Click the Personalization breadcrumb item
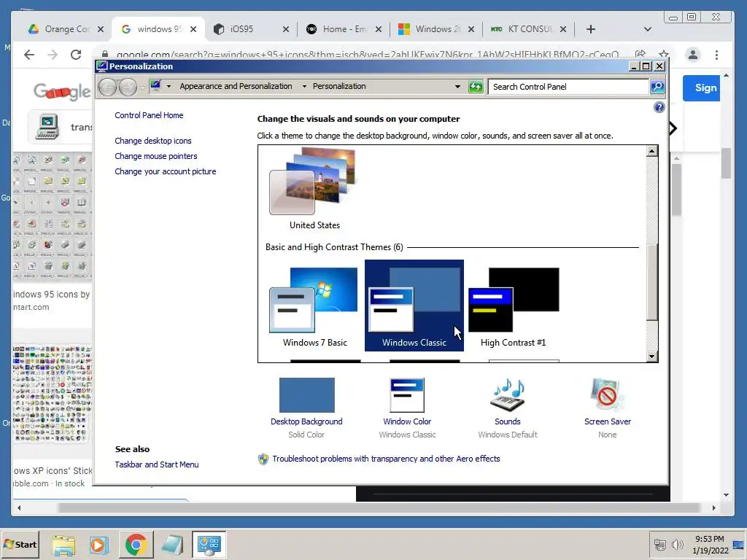Image resolution: width=747 pixels, height=560 pixels. 339,86
